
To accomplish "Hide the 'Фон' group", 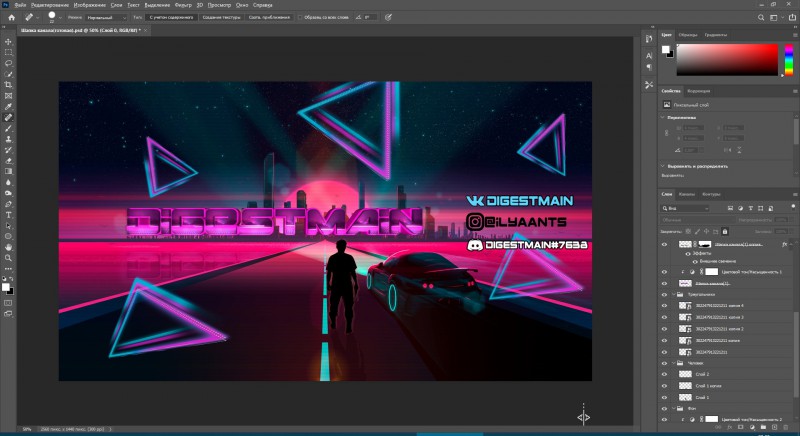I will [x=664, y=408].
